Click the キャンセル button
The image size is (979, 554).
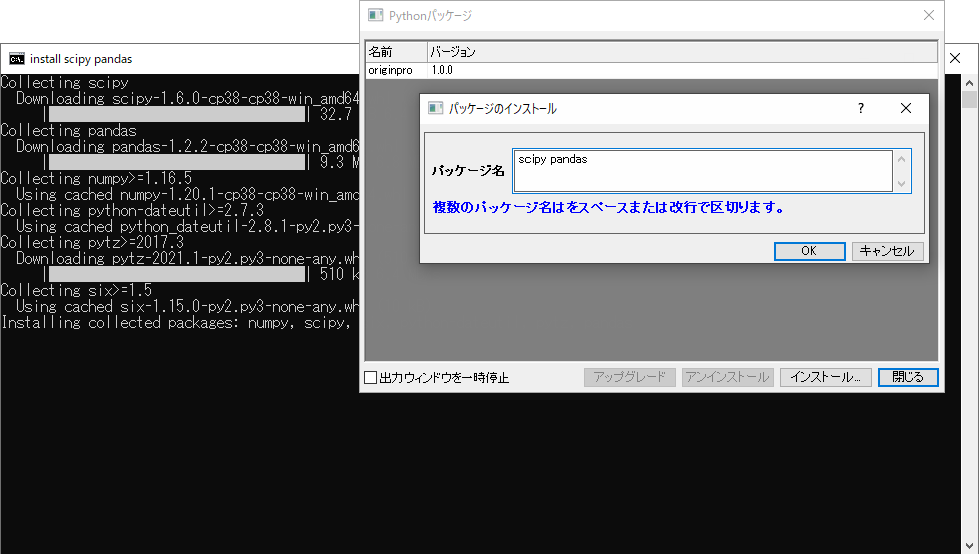pos(887,251)
